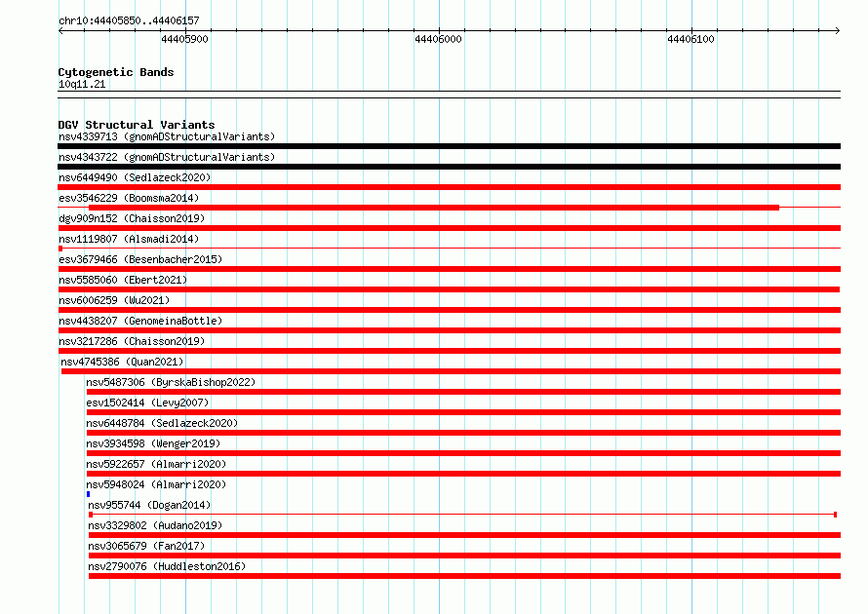Click the 44405900 ruler position label
The width and height of the screenshot is (868, 614).
point(185,39)
